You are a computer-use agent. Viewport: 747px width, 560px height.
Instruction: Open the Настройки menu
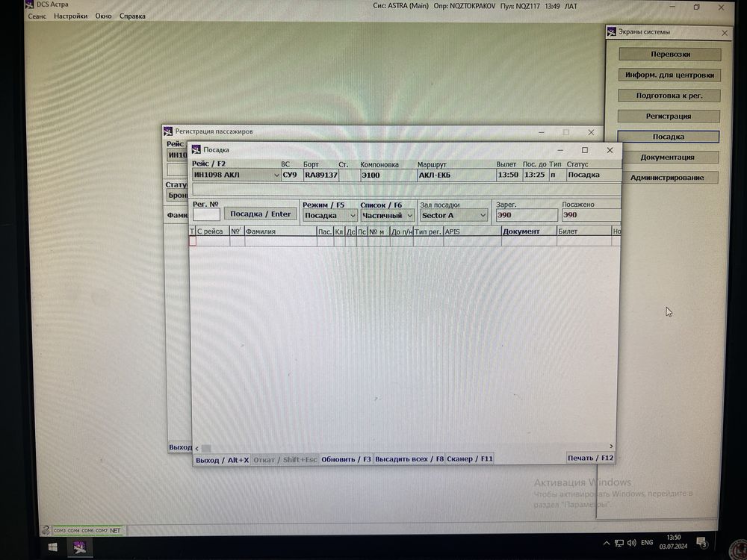click(x=70, y=16)
